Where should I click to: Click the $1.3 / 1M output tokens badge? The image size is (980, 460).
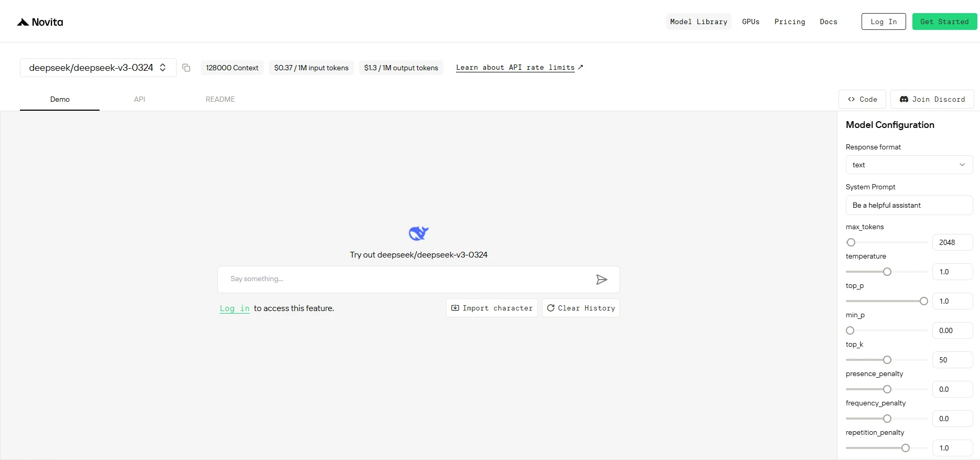click(x=401, y=68)
